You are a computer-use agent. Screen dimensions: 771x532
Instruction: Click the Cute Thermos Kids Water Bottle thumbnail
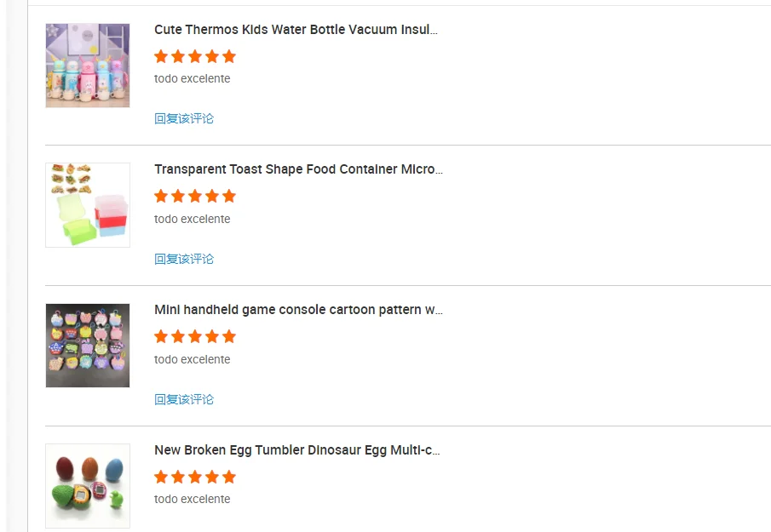click(88, 66)
